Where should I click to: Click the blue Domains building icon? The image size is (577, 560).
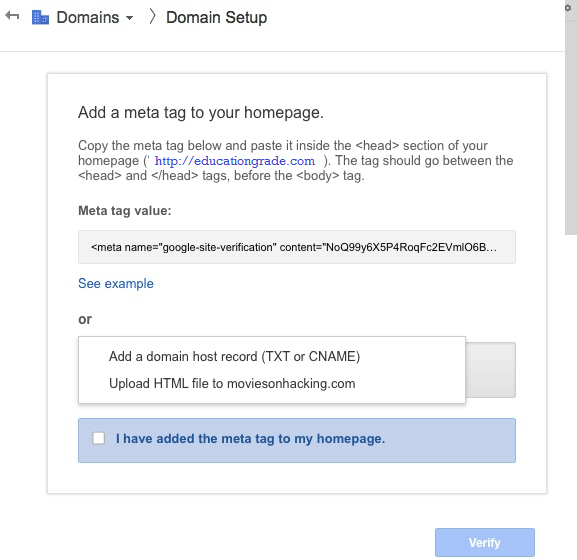[x=40, y=17]
